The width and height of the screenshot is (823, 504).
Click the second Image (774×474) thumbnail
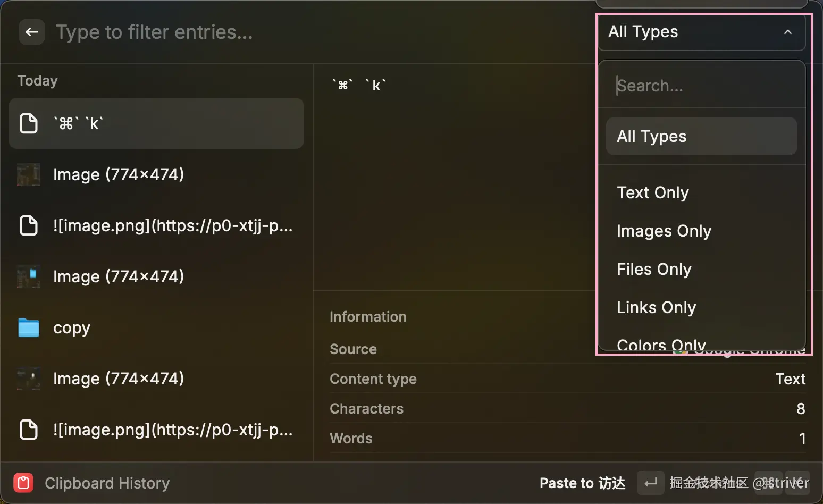coord(29,276)
